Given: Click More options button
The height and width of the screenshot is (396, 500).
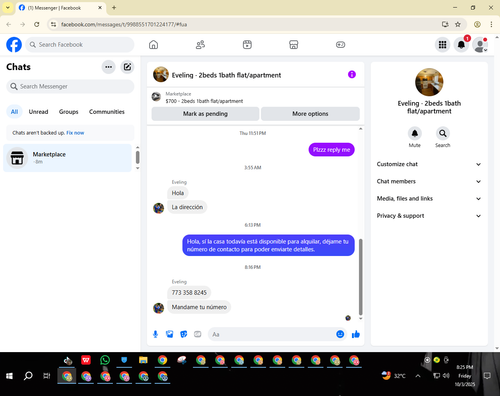Looking at the screenshot, I should pyautogui.click(x=310, y=114).
